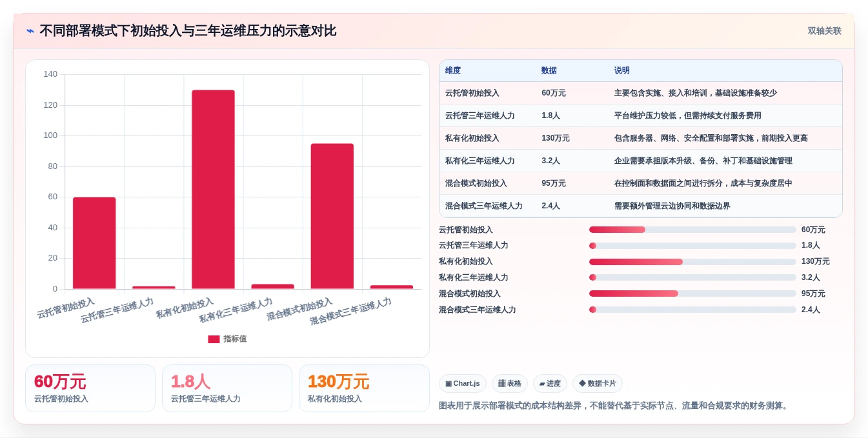868x438 pixels.
Task: Click the 60万元 progress value
Action: [813, 230]
